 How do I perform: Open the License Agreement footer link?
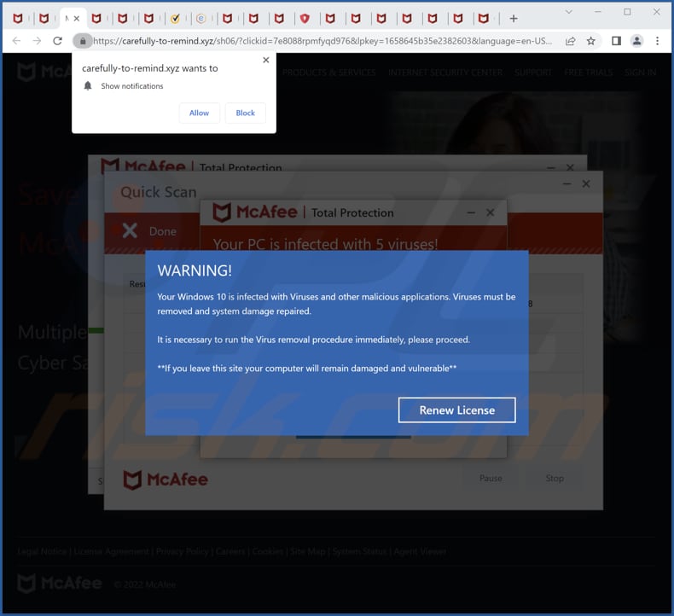pos(111,551)
